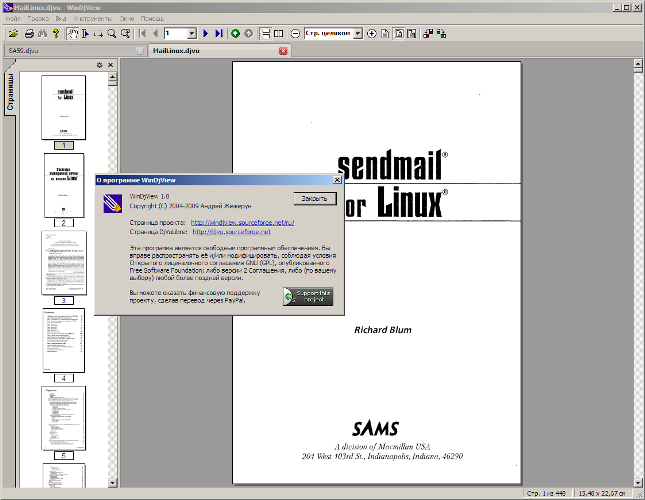Set zoom to actual size
The image size is (645, 500).
385,34
